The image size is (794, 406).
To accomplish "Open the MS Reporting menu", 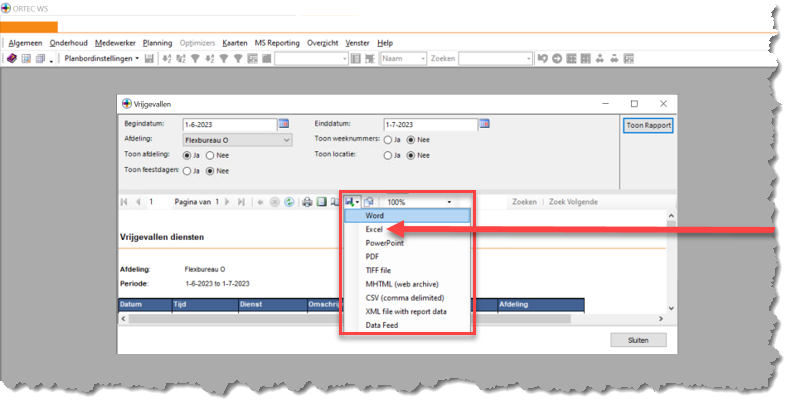I will point(277,43).
